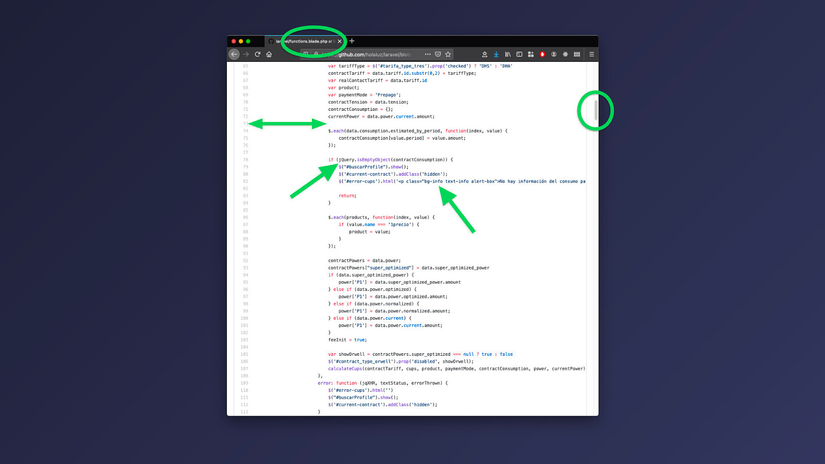The height and width of the screenshot is (464, 825).
Task: Click the 'error: function' code line
Action: click(x=383, y=383)
